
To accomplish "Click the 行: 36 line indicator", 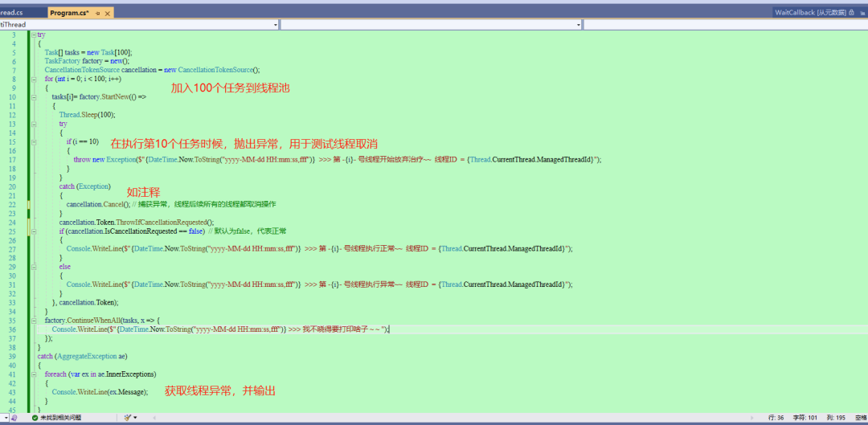I will pyautogui.click(x=776, y=417).
